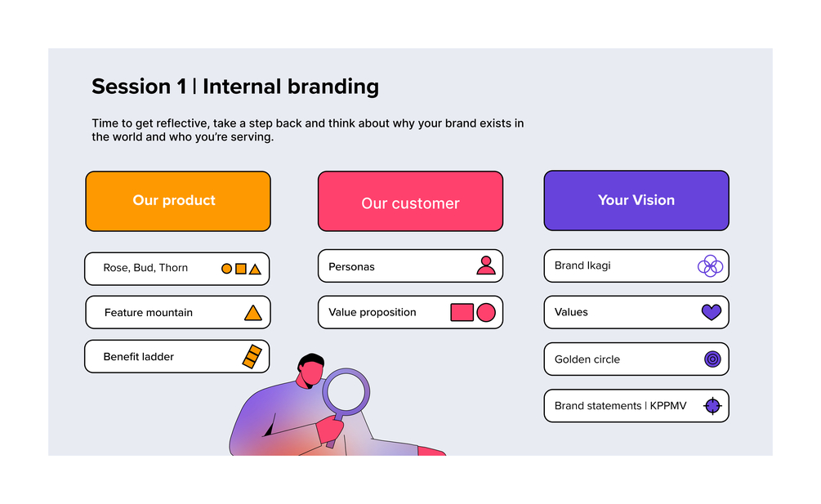Screen dimensions: 821x504
Task: Select the orange Our product card
Action: pyautogui.click(x=177, y=201)
